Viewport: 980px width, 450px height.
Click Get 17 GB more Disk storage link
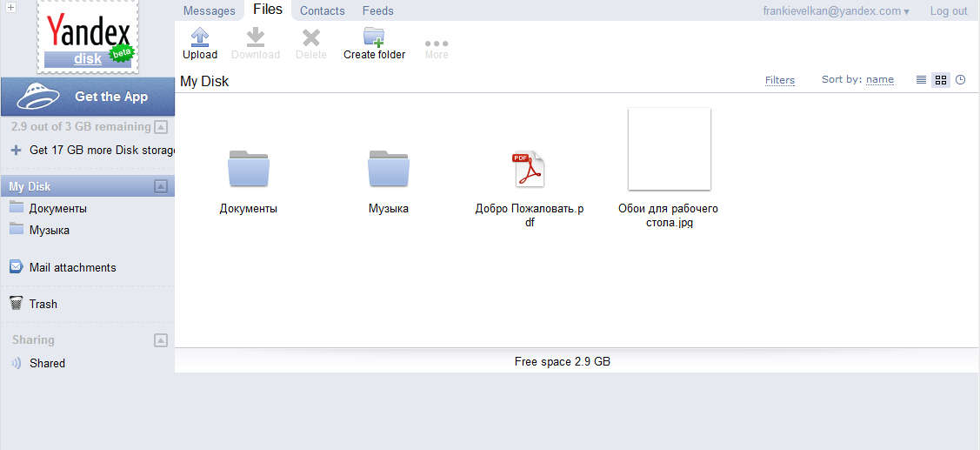[x=102, y=151]
